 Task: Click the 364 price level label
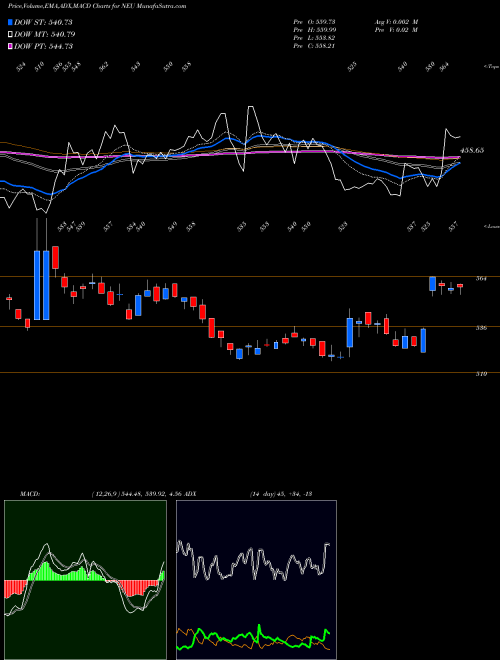click(x=481, y=278)
